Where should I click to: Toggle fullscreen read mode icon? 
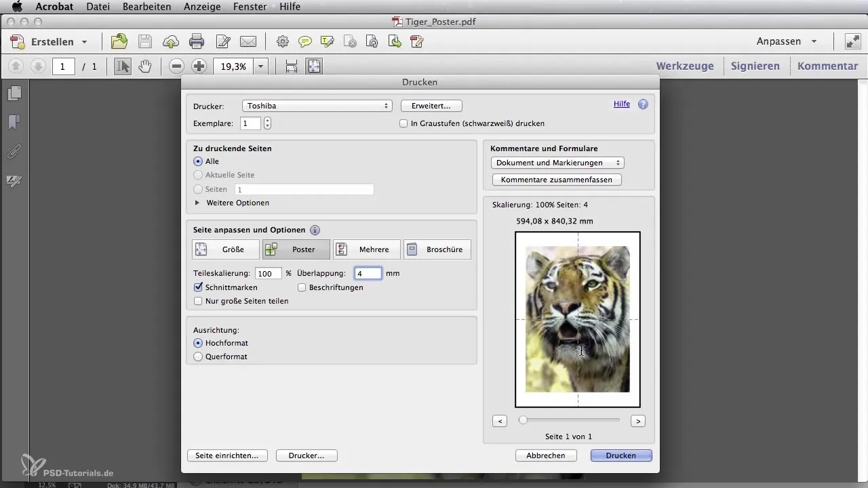coord(853,42)
